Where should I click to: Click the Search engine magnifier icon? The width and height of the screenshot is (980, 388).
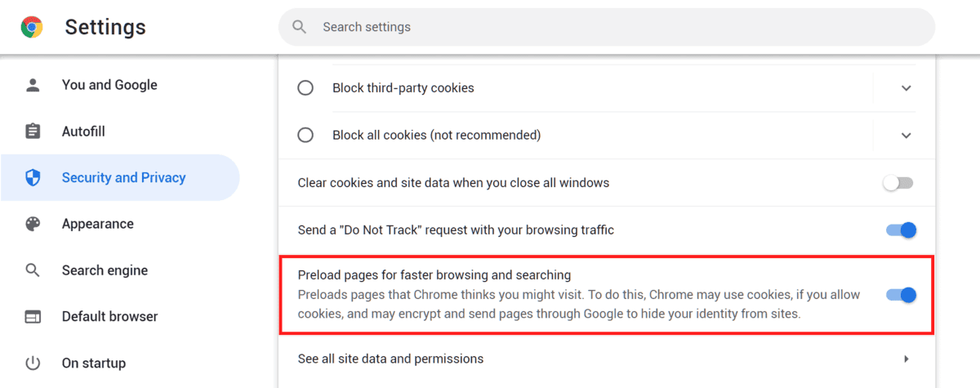pyautogui.click(x=33, y=270)
